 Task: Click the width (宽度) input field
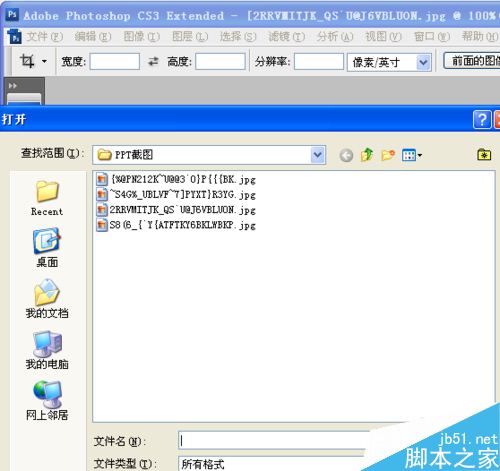[115, 61]
